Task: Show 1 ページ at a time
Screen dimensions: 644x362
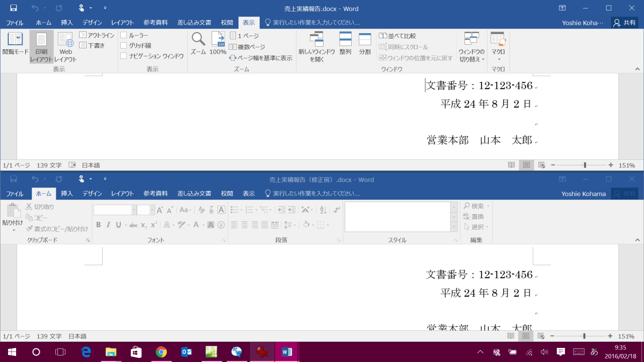Action: 244,36
